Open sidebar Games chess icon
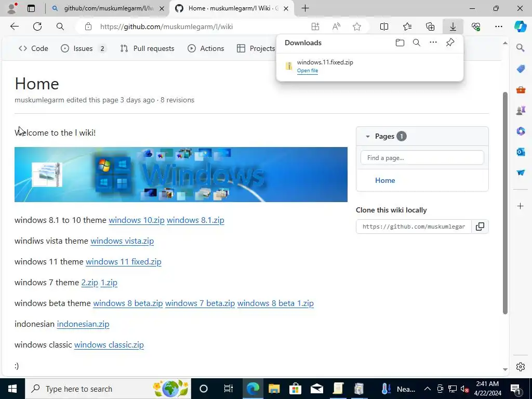Screen dimensions: 532x399 pos(521,110)
